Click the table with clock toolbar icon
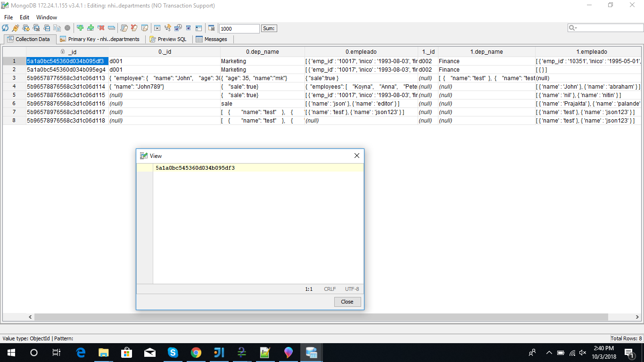 [178, 28]
